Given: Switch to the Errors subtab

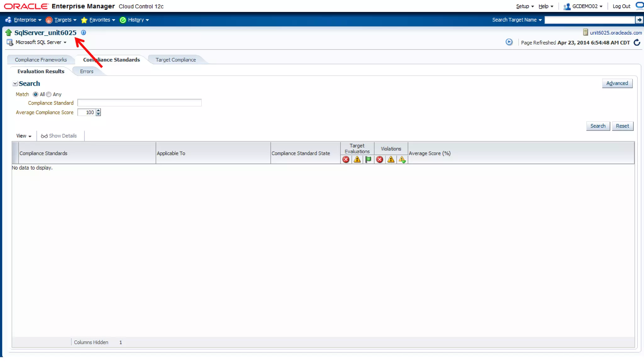Looking at the screenshot, I should click(x=86, y=71).
